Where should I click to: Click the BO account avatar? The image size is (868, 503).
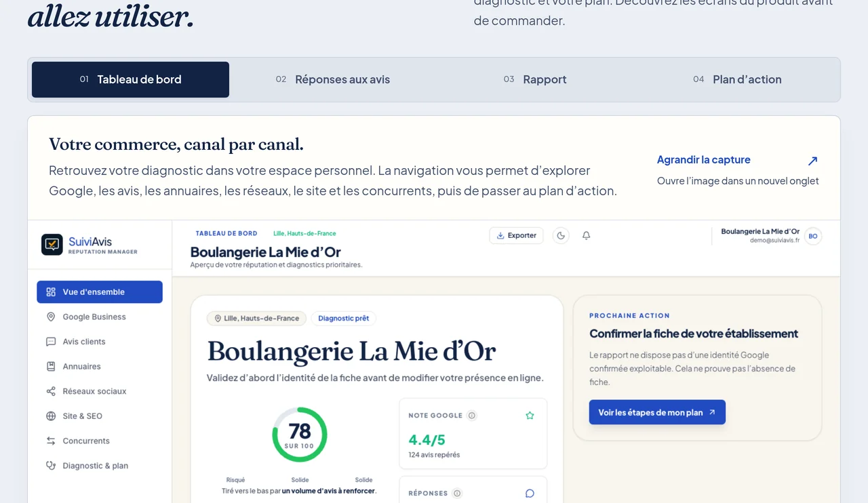click(813, 236)
